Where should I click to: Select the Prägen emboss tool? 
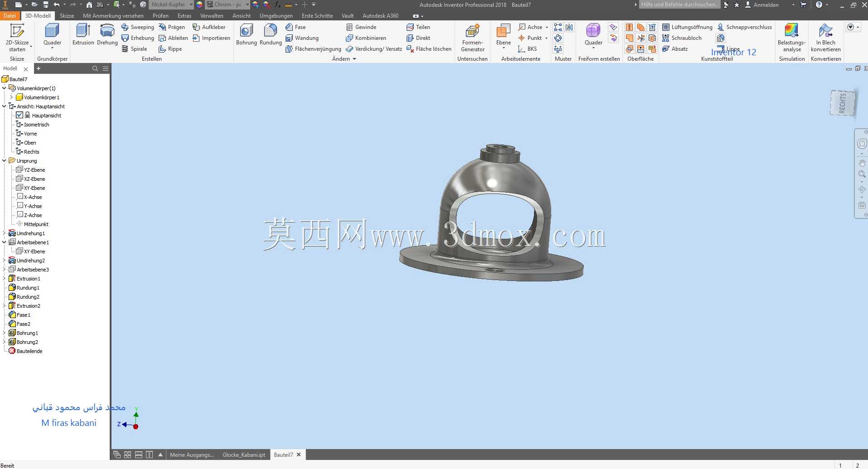[x=172, y=27]
